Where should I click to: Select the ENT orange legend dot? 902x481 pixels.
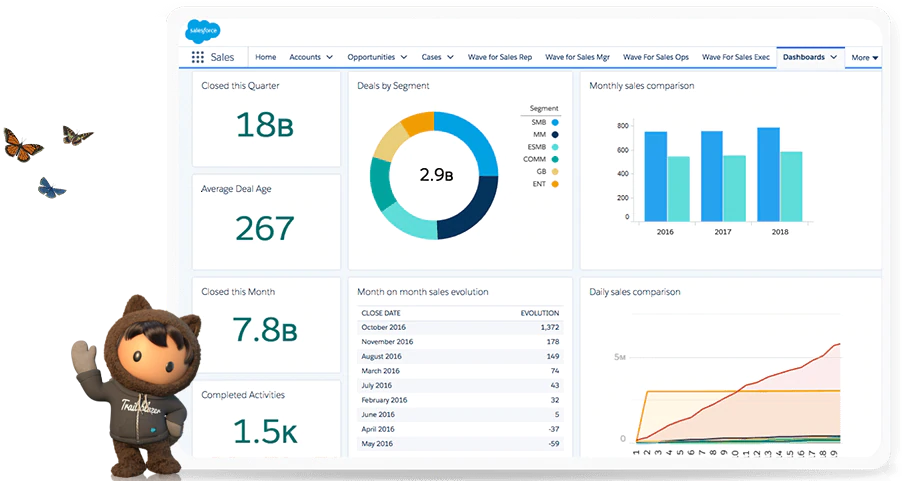pyautogui.click(x=555, y=184)
